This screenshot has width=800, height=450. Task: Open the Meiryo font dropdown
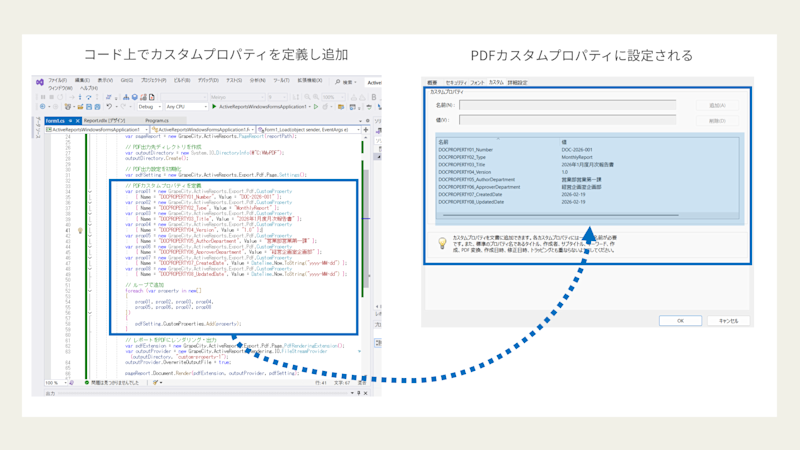tap(238, 97)
